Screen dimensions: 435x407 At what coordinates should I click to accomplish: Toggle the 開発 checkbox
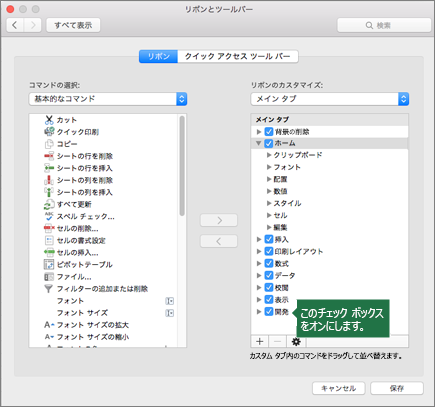point(269,312)
